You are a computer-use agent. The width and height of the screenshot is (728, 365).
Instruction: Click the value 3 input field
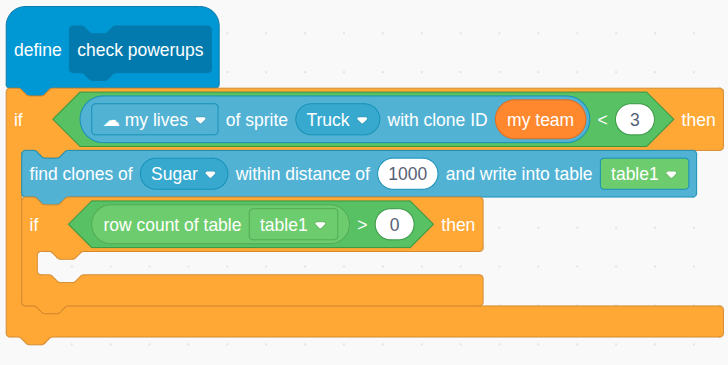point(635,120)
